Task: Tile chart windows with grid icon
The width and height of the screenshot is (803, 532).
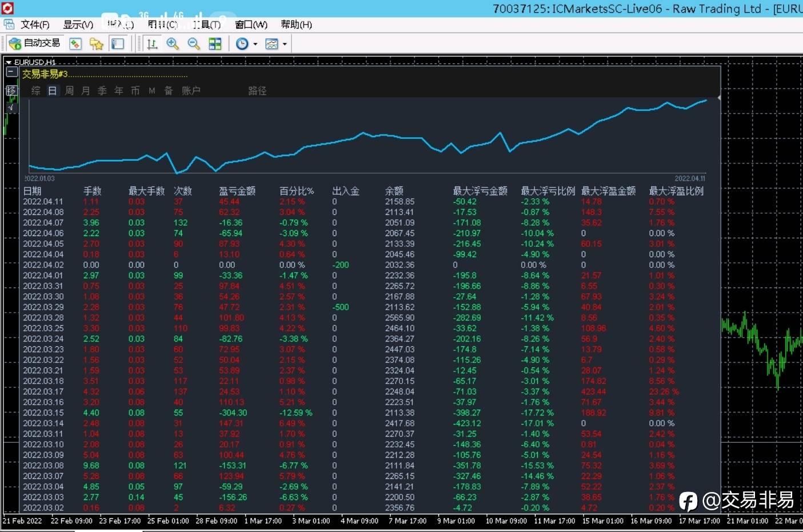Action: (x=215, y=44)
